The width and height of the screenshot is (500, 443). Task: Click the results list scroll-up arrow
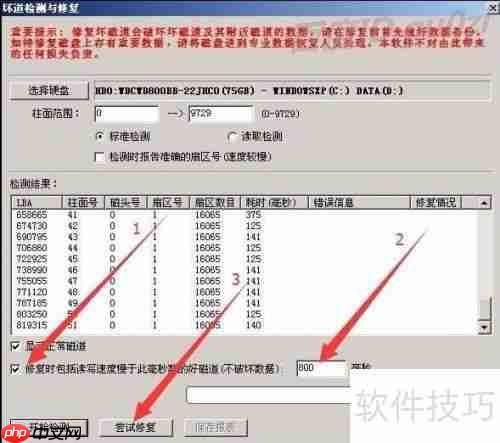(484, 203)
